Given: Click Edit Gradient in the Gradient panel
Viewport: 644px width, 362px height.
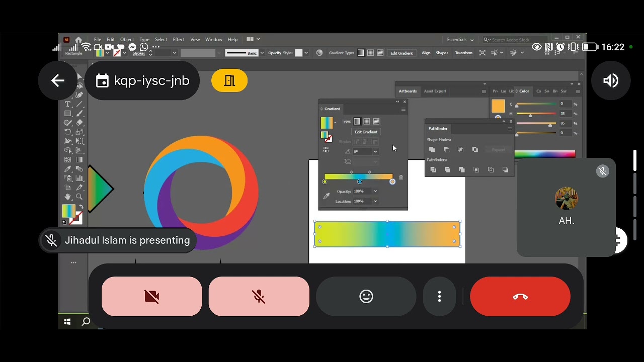Looking at the screenshot, I should 366,132.
